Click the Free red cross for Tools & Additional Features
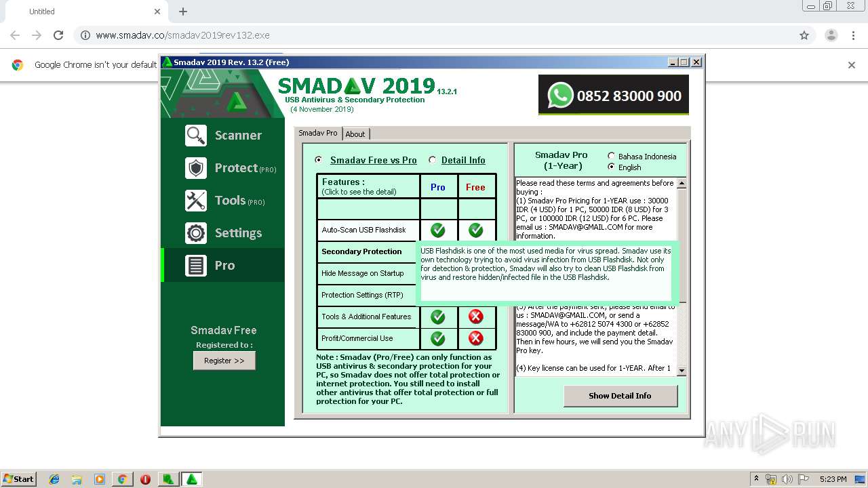The image size is (868, 488). click(476, 317)
